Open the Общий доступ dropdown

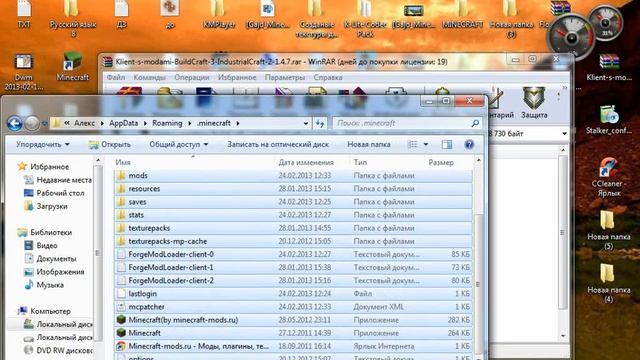point(178,144)
